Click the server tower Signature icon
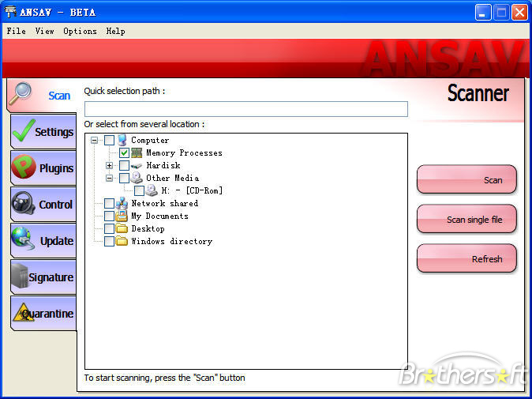This screenshot has width=532, height=399. click(x=20, y=276)
